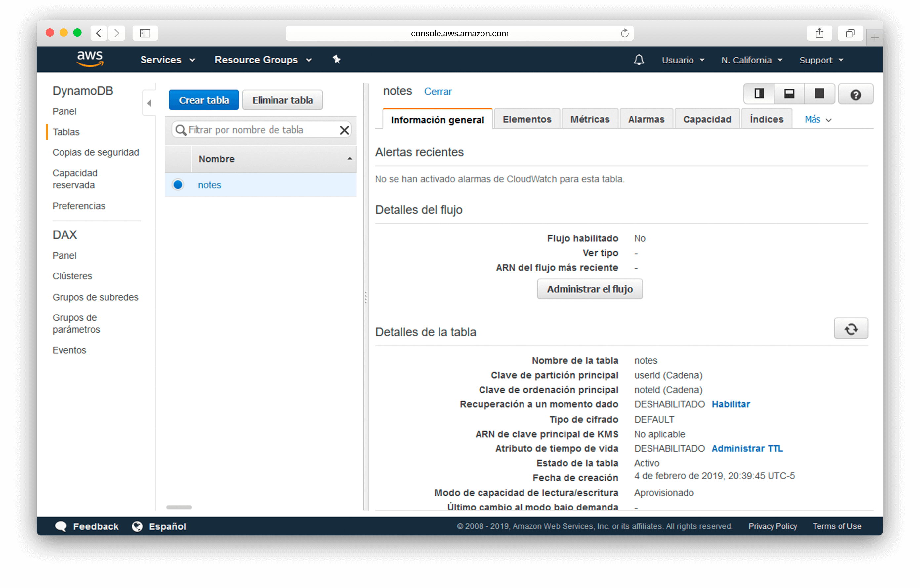Click the Feedback speech bubble icon
920x588 pixels.
pos(61,526)
